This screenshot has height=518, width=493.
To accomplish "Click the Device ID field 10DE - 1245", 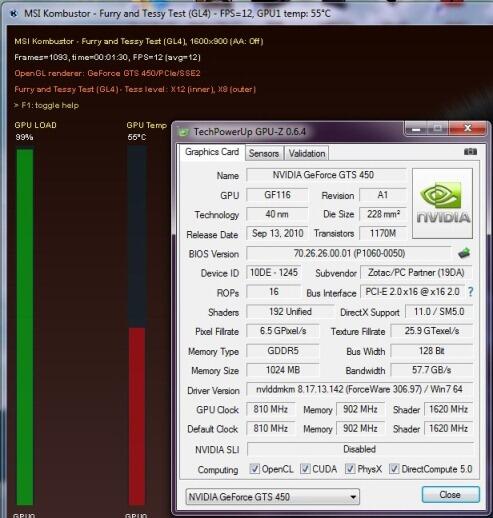I will pos(274,273).
